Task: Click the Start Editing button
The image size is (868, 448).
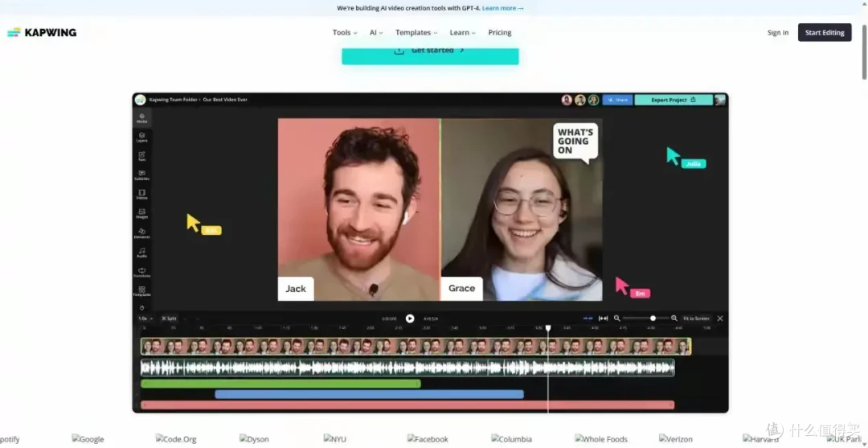Action: coord(825,33)
